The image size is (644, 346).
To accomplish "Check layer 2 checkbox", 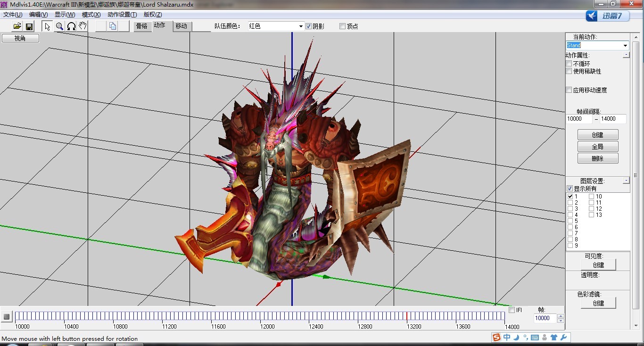I will click(x=570, y=203).
